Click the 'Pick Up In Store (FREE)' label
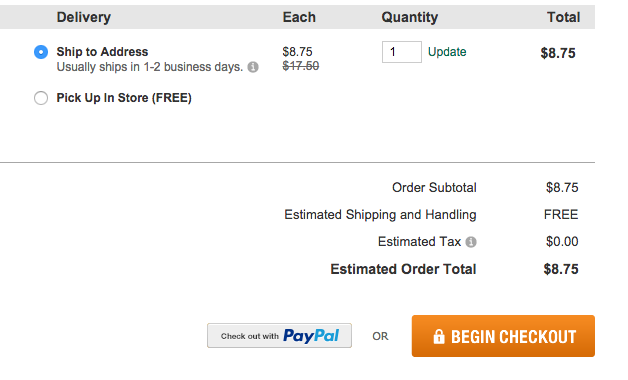 (x=124, y=98)
